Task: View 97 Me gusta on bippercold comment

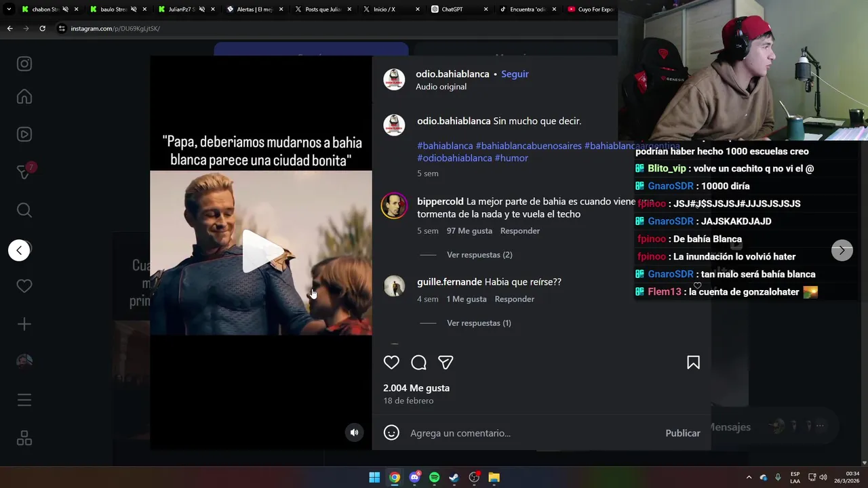Action: [469, 230]
